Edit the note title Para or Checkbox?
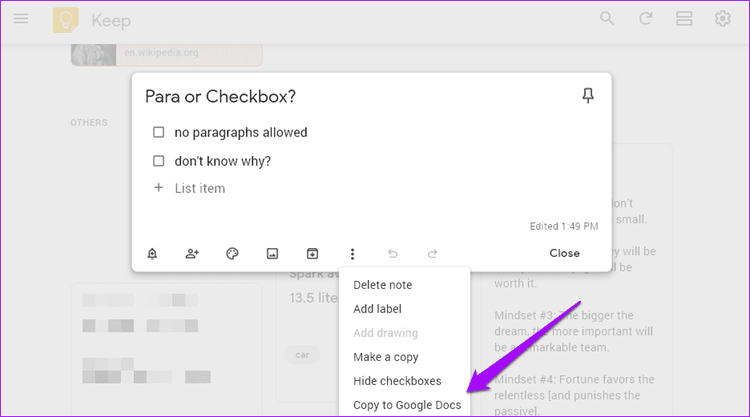Viewport: 750px width, 417px height. tap(221, 97)
